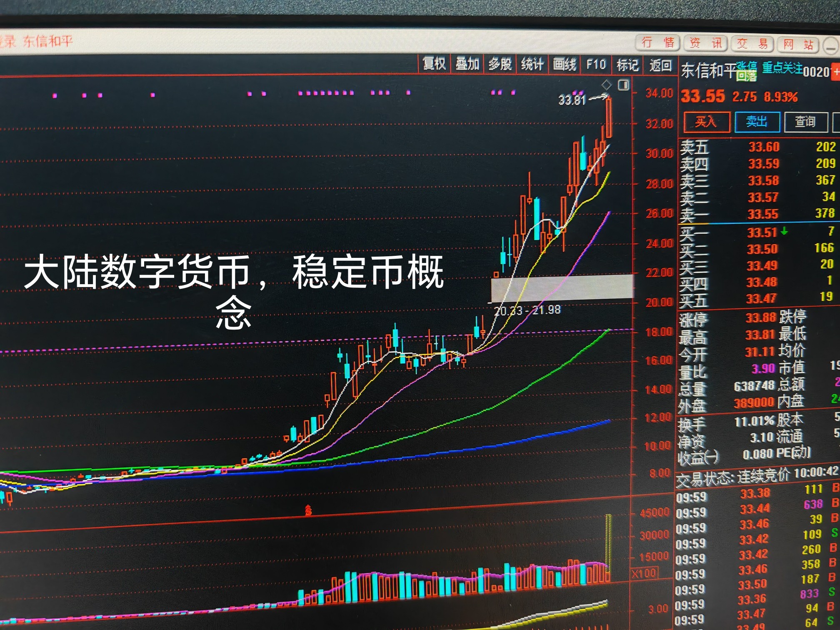The width and height of the screenshot is (840, 630).
Task: Switch to the 行情 tab
Action: point(657,42)
